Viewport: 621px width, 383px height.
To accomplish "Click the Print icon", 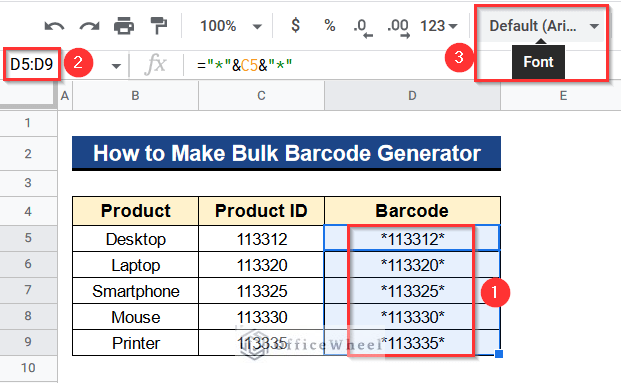I will 124,26.
